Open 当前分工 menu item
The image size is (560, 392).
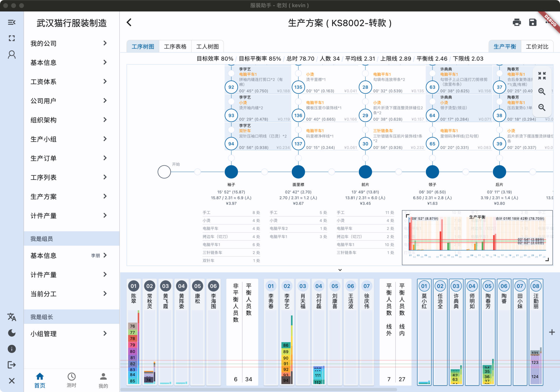click(71, 294)
